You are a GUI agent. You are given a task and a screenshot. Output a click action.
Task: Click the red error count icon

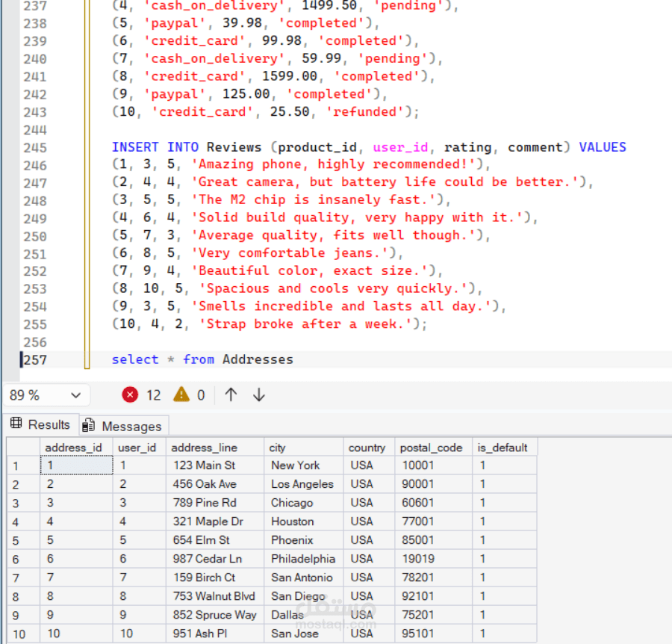tap(130, 394)
